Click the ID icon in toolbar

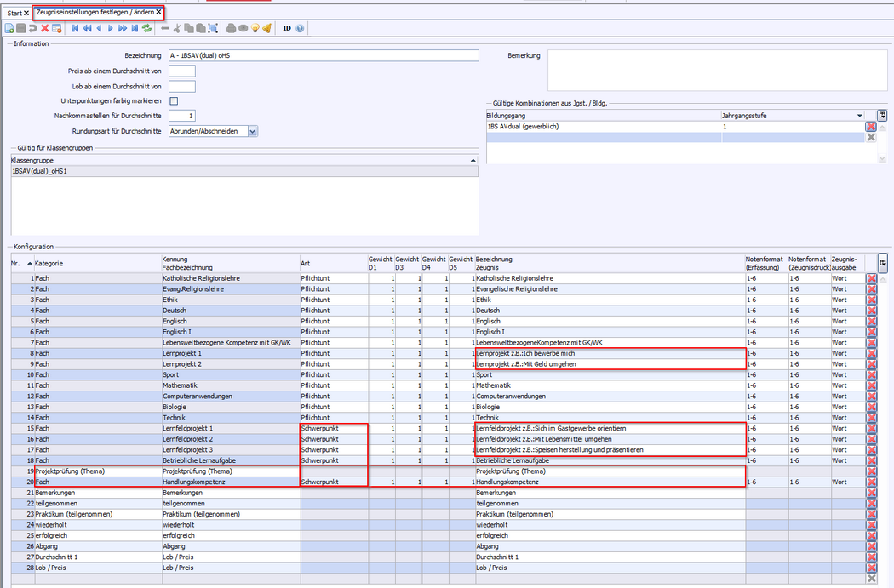point(287,28)
